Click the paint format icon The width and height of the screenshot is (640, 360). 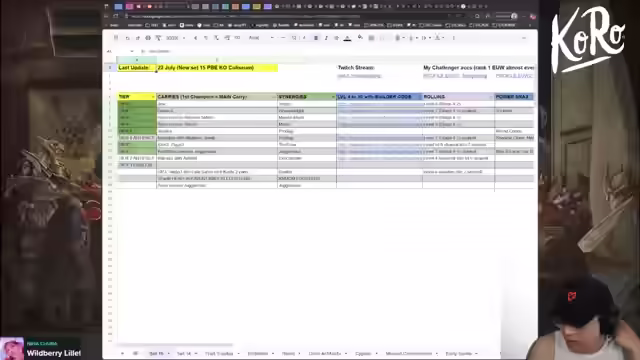coord(158,38)
